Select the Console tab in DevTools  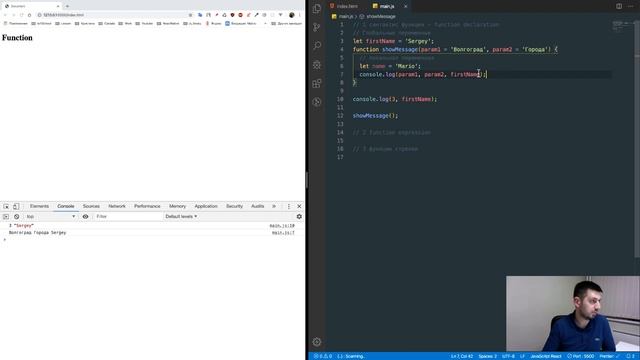coord(66,207)
